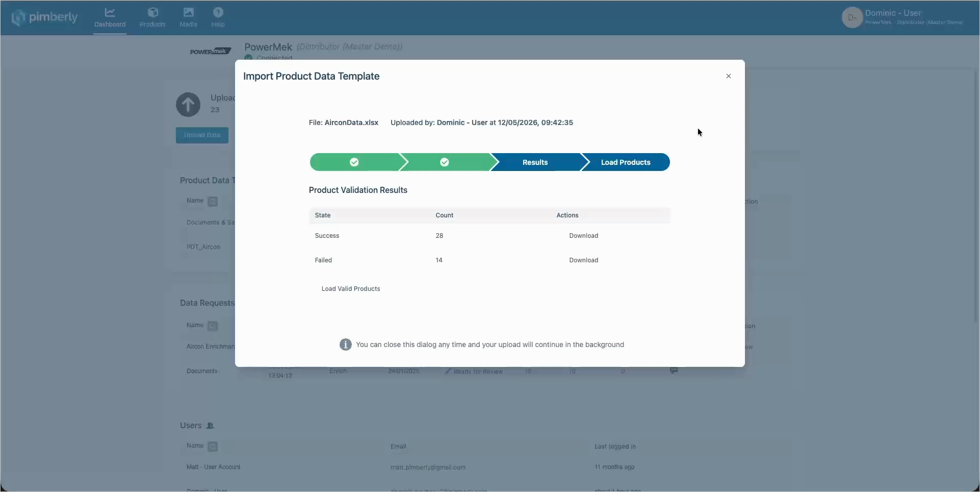Viewport: 980px width, 492px height.
Task: Click the Upload Data button
Action: 202,135
